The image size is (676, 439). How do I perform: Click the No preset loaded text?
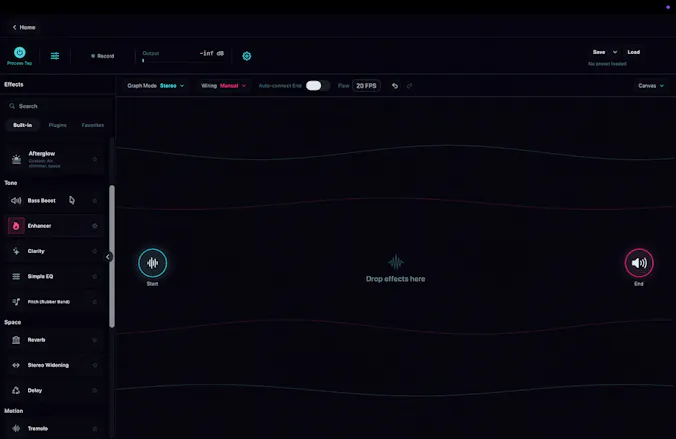point(607,64)
